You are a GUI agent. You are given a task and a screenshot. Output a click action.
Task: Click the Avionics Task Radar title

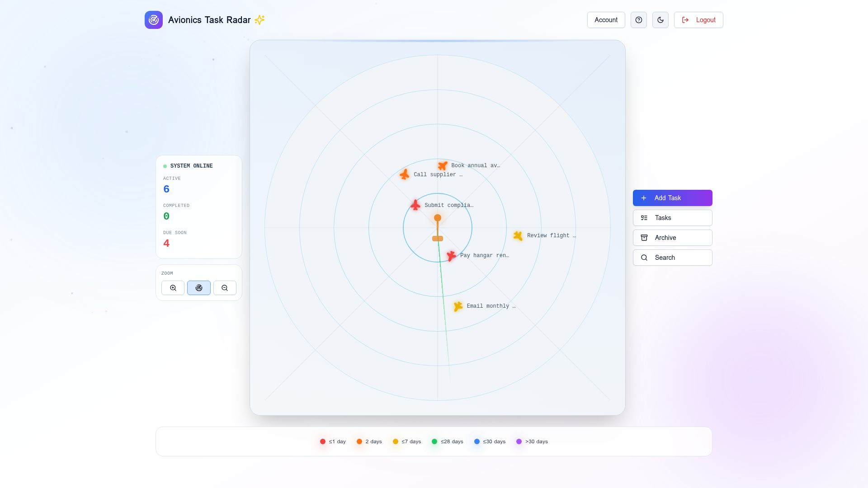(x=209, y=20)
